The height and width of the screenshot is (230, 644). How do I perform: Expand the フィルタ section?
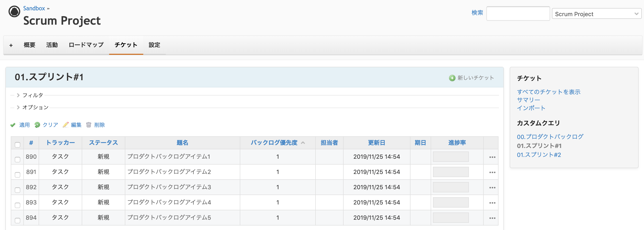tap(30, 95)
